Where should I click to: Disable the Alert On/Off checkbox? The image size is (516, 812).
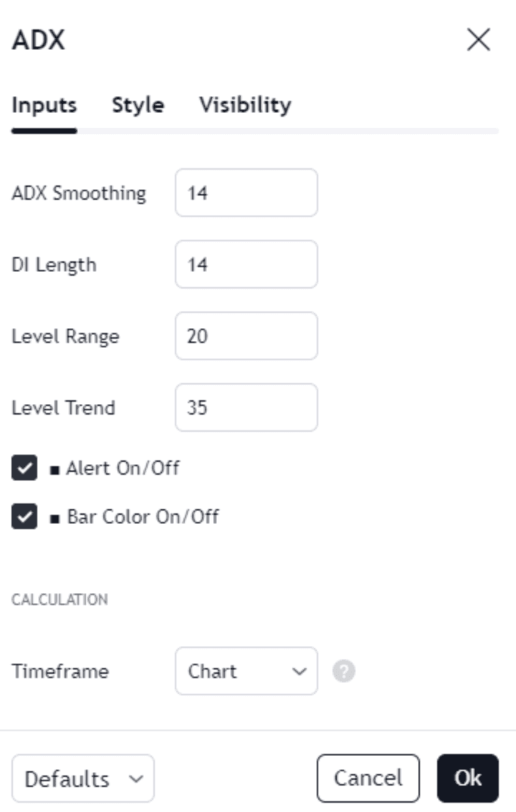pos(24,469)
